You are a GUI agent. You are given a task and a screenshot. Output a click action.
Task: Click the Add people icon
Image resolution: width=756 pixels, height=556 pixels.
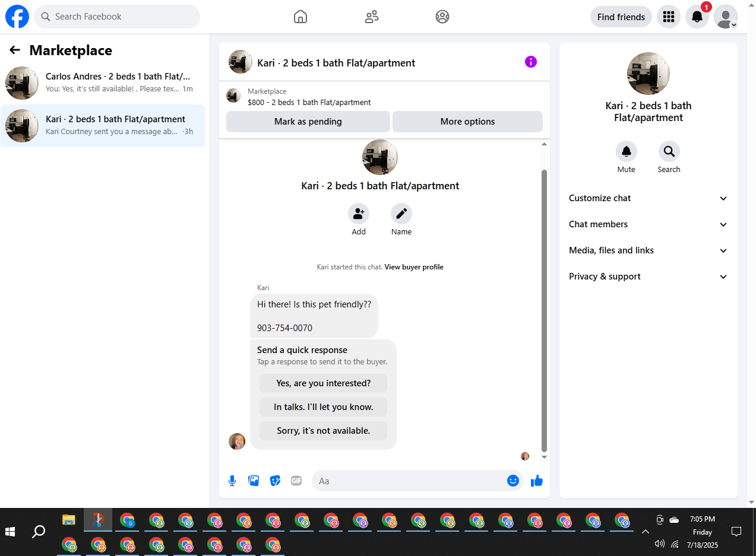click(359, 214)
